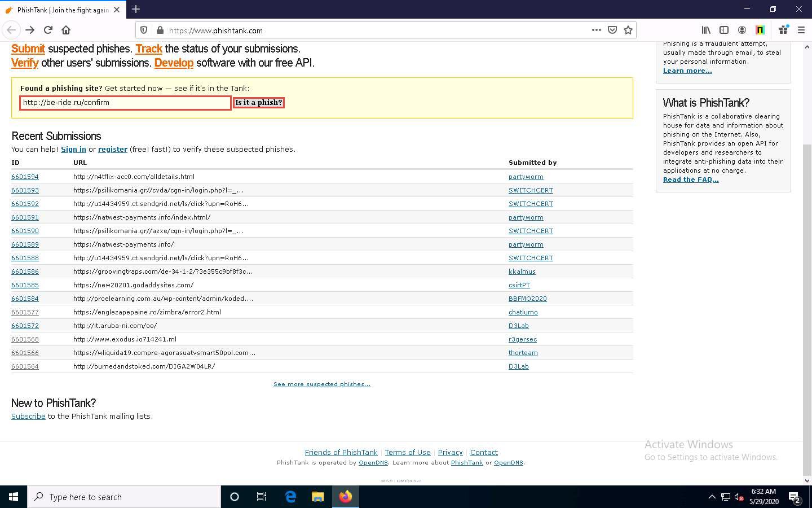Show hidden system tray icons
This screenshot has height=508, width=812.
click(712, 497)
